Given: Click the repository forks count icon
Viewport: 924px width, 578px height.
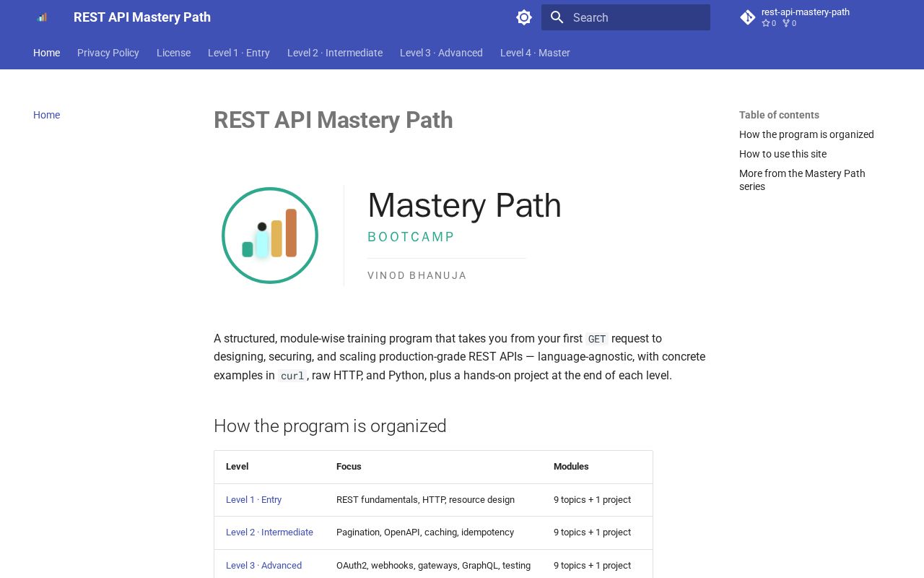Looking at the screenshot, I should pos(786,23).
